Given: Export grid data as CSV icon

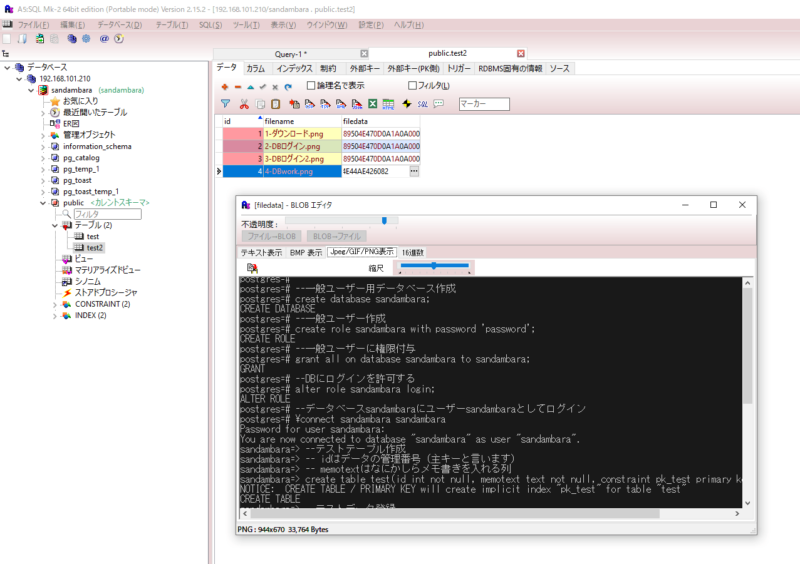Looking at the screenshot, I should [310, 104].
